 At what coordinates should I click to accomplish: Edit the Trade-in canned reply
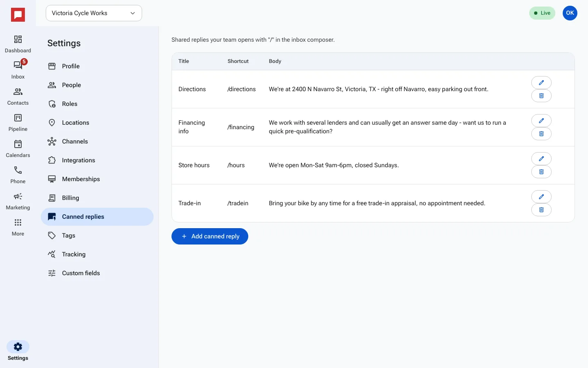[541, 197]
